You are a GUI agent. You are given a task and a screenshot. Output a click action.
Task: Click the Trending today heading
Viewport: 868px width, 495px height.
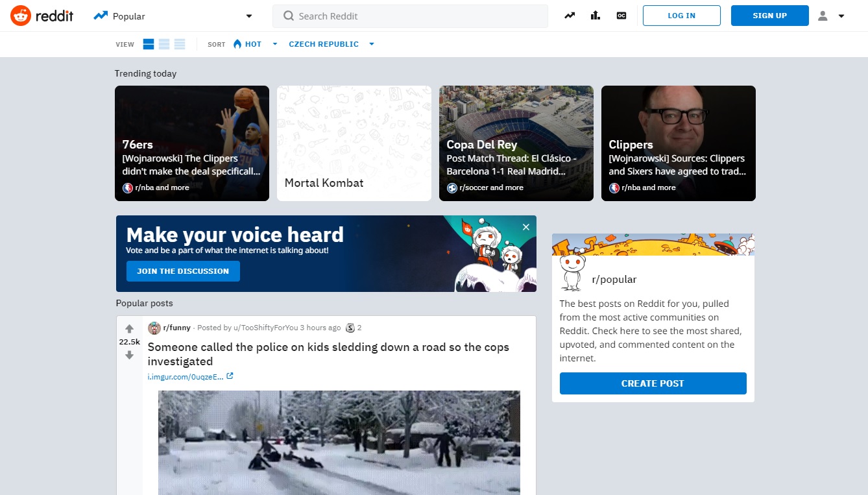pyautogui.click(x=145, y=73)
